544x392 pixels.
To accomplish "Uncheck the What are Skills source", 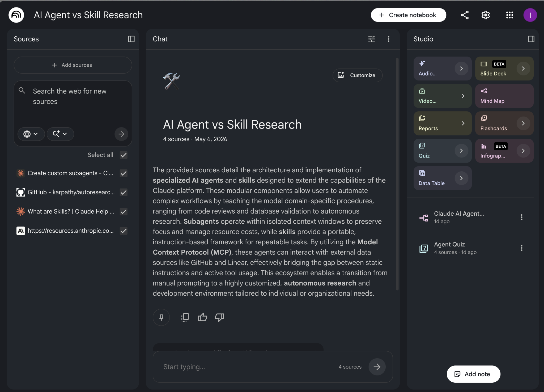I will click(x=124, y=211).
